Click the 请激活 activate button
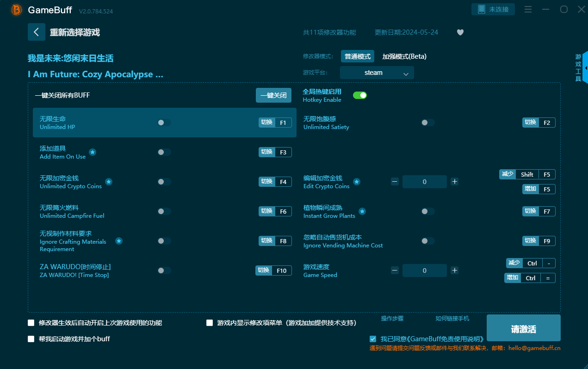This screenshot has height=369, width=588. [x=523, y=329]
